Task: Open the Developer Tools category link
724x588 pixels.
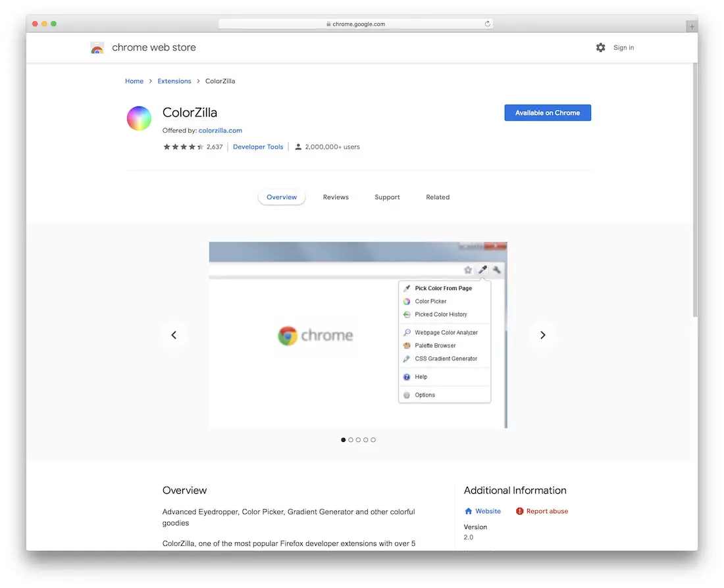Action: point(258,147)
